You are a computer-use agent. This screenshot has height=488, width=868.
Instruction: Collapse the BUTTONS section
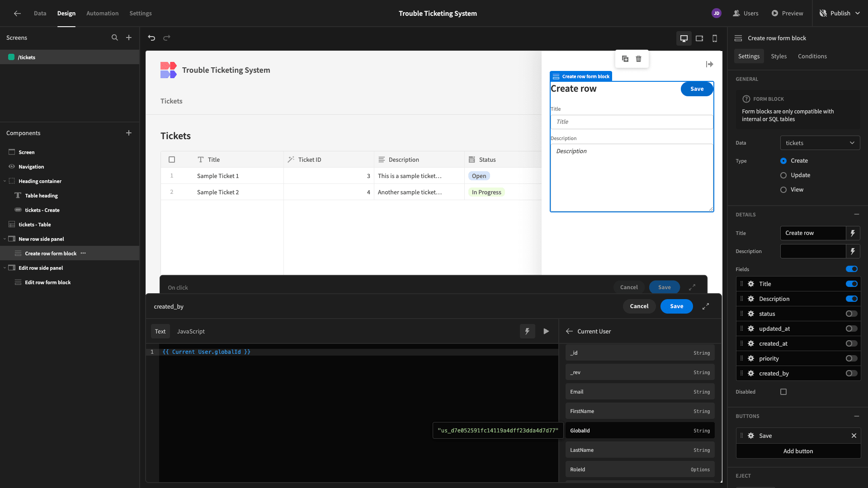click(x=857, y=417)
